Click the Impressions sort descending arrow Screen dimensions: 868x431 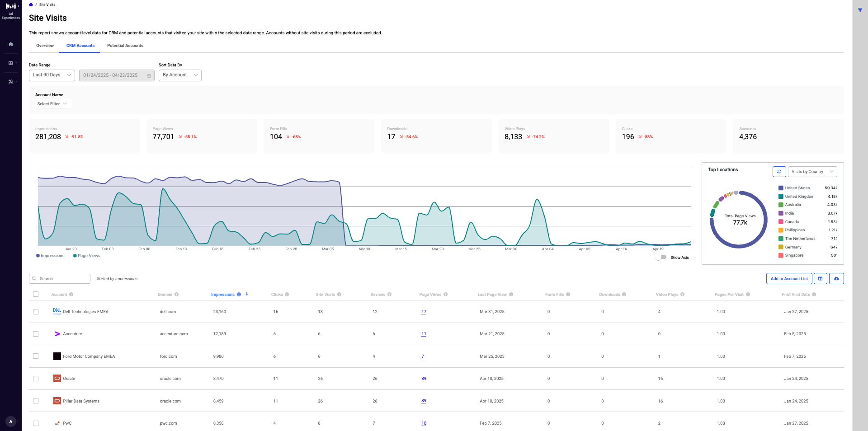[x=247, y=294]
